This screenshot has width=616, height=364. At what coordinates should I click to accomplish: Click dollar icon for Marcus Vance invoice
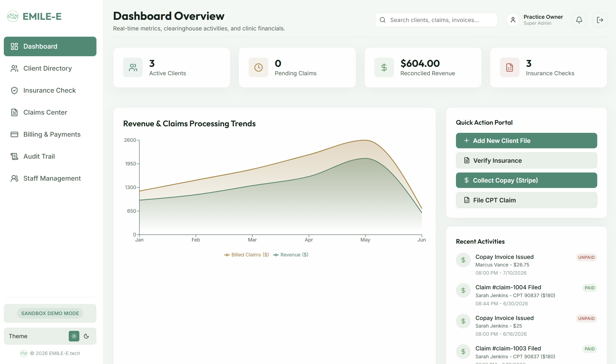pos(463,260)
